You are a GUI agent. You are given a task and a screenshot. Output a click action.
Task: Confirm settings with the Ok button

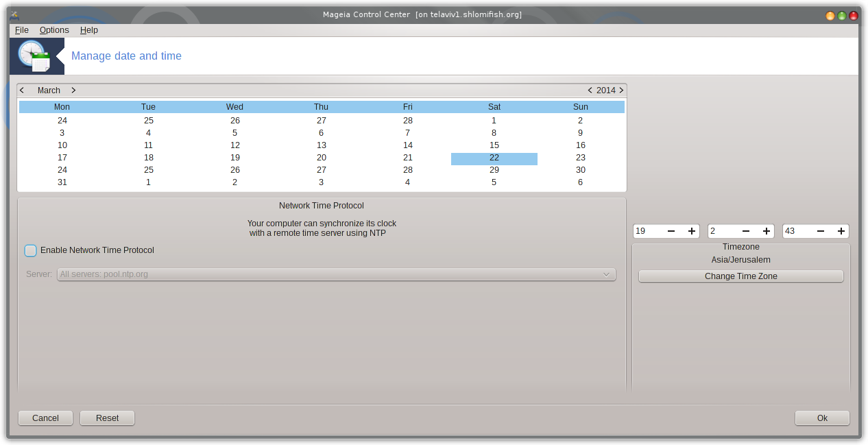tap(822, 418)
